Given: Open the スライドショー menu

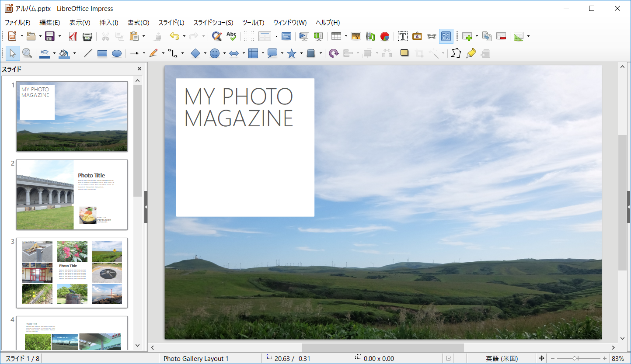Looking at the screenshot, I should (x=213, y=22).
